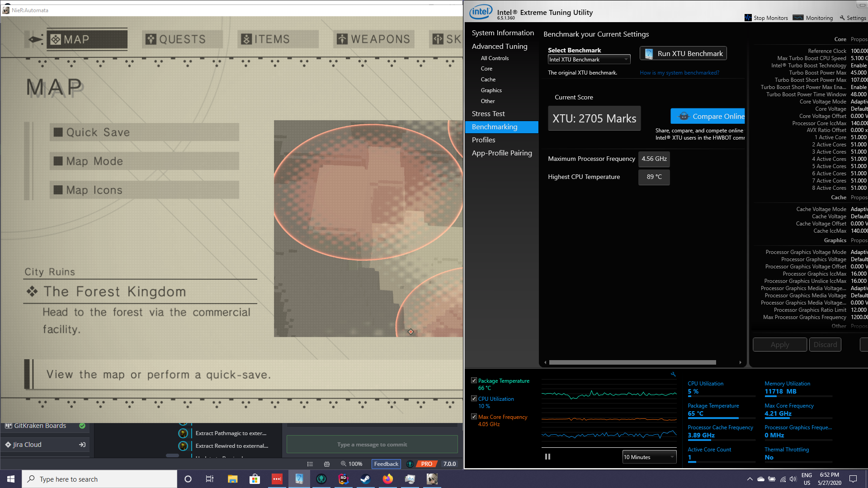This screenshot has width=868, height=488.
Task: Select System Information in XTU sidebar
Action: click(503, 33)
